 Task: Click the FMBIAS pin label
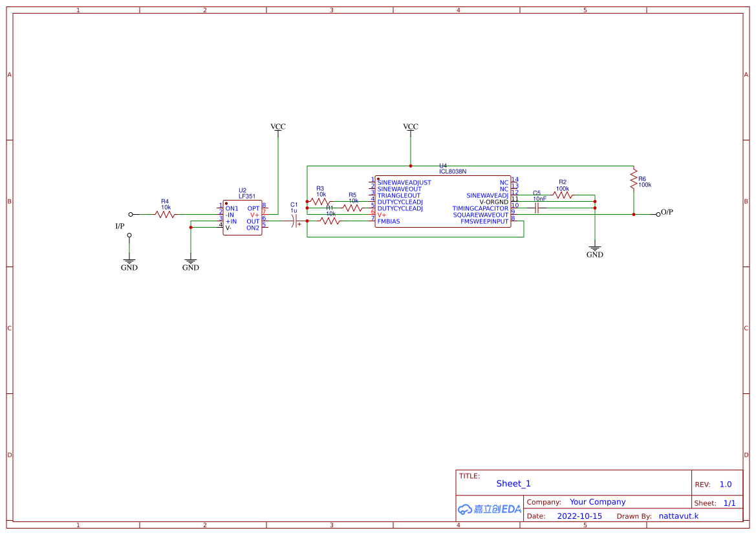[389, 221]
